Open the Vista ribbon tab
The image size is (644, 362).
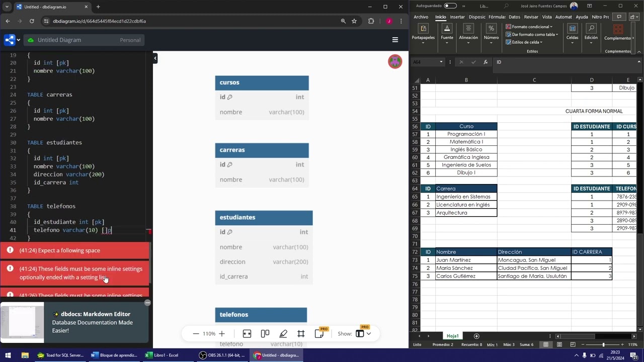[x=547, y=17]
